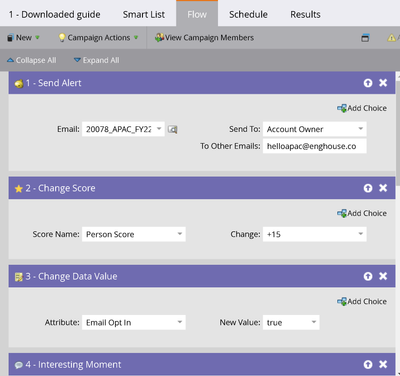The height and width of the screenshot is (376, 400).
Task: Add Choice to the Send Alert step
Action: pos(362,108)
